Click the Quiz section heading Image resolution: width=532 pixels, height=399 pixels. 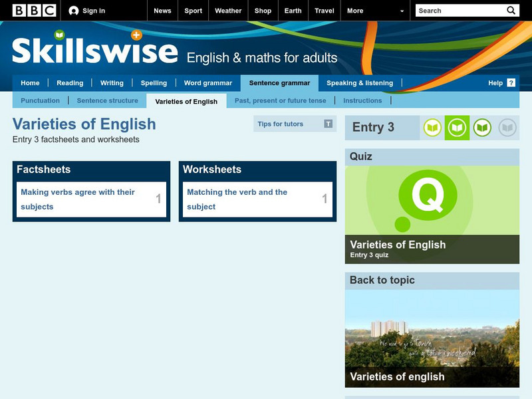coord(360,156)
